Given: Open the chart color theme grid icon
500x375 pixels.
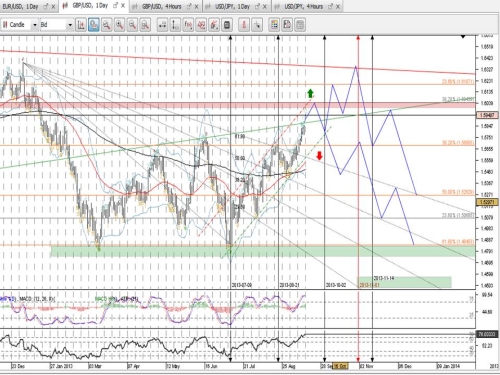Looking at the screenshot, I should (x=274, y=25).
